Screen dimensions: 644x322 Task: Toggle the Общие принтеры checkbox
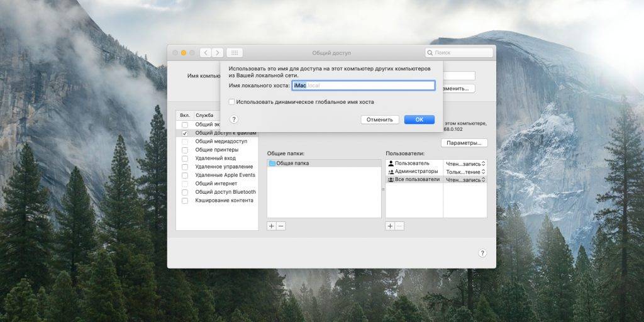click(185, 150)
